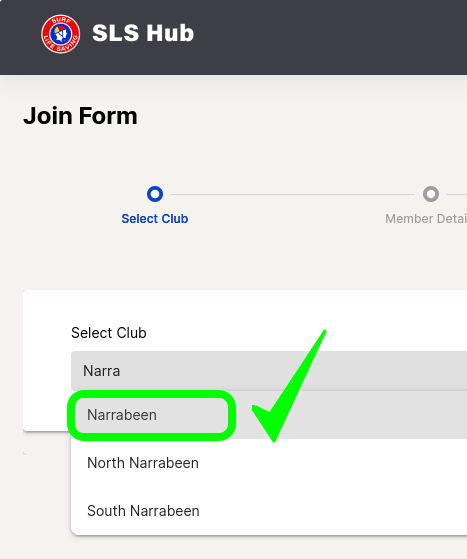Image resolution: width=467 pixels, height=559 pixels.
Task: Click the highlighted Narrabeen row right of the checkmark
Action: (x=392, y=415)
